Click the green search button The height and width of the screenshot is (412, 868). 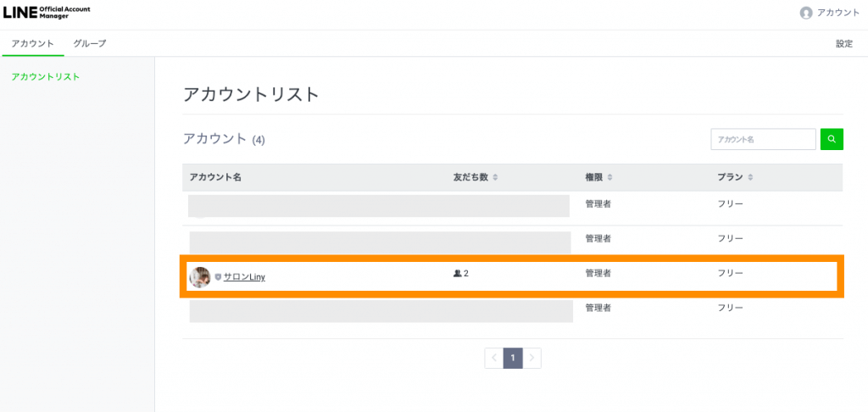coord(832,140)
